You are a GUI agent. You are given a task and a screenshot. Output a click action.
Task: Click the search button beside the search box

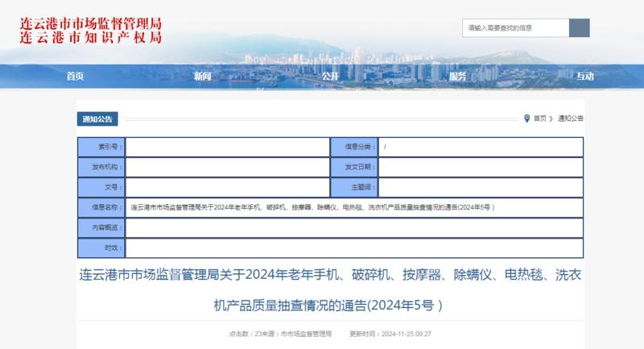click(x=580, y=28)
